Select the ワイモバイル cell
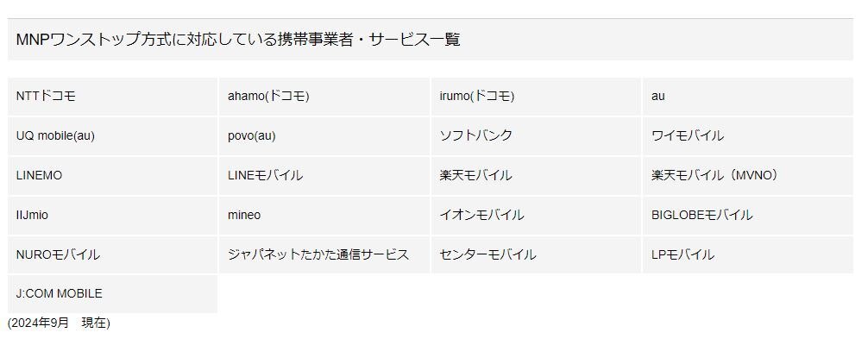This screenshot has height=364, width=868. pyautogui.click(x=748, y=136)
